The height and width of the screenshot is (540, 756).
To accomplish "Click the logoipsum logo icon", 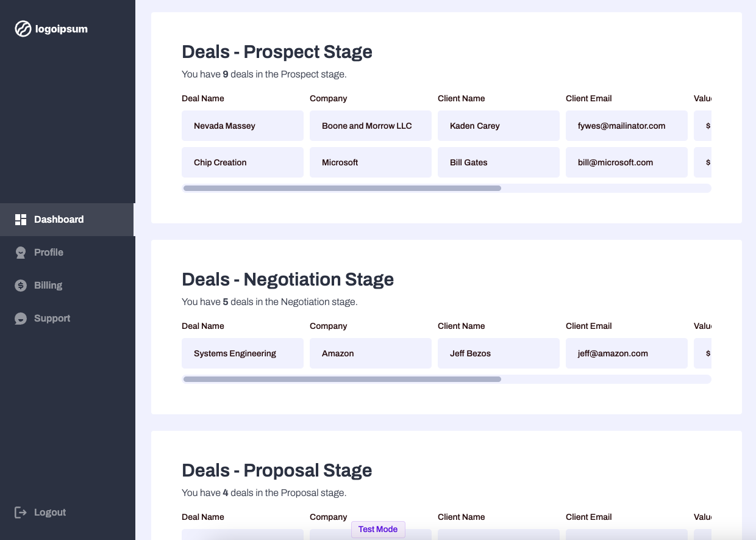I will tap(23, 29).
